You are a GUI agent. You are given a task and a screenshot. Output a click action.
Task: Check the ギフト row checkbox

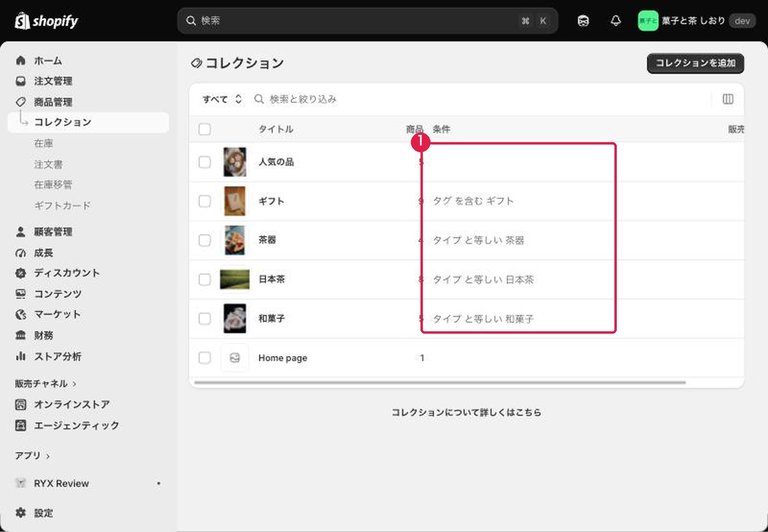204,201
